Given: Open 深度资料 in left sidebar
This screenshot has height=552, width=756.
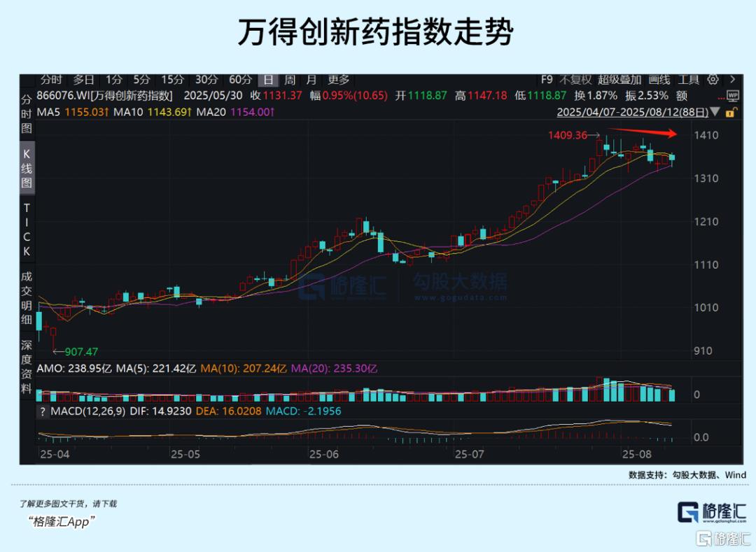Looking at the screenshot, I should [27, 367].
